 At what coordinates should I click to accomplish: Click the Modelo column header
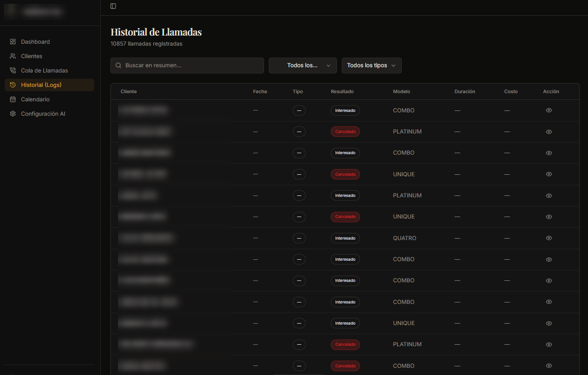coord(402,91)
